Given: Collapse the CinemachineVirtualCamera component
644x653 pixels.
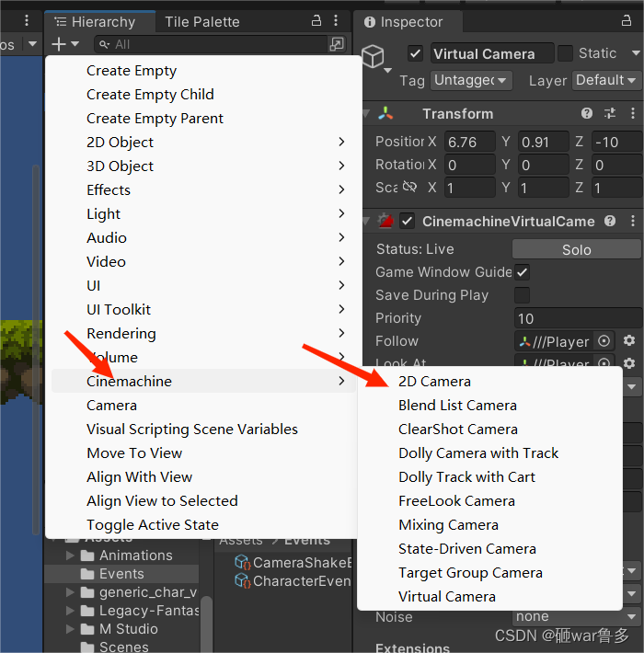Looking at the screenshot, I should (366, 221).
